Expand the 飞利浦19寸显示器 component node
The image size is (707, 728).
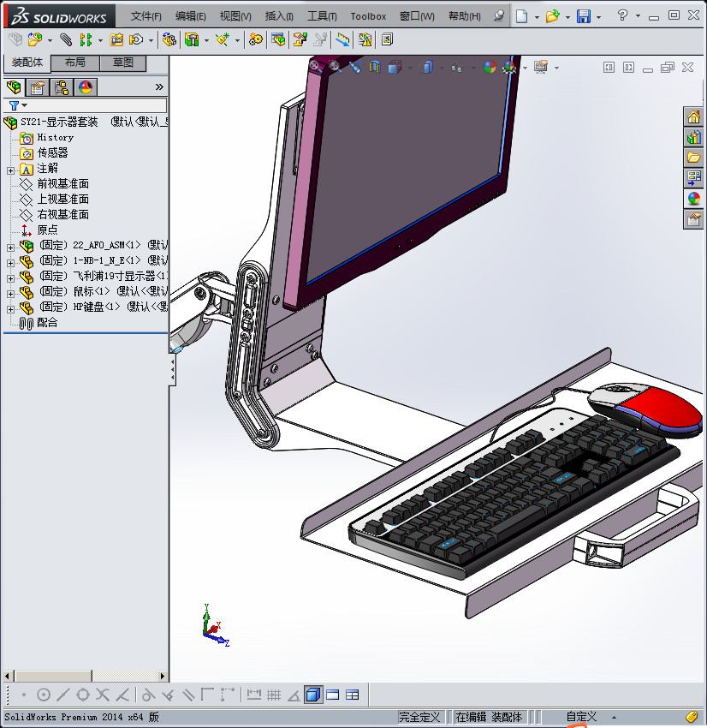point(10,278)
